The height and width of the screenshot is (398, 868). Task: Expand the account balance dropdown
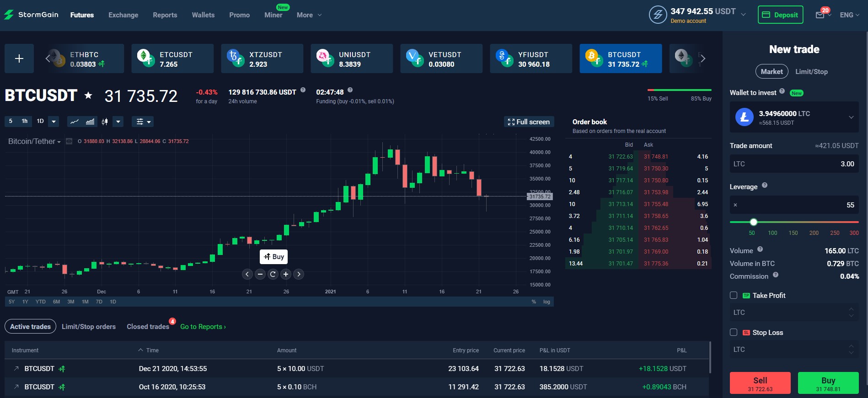pyautogui.click(x=744, y=15)
